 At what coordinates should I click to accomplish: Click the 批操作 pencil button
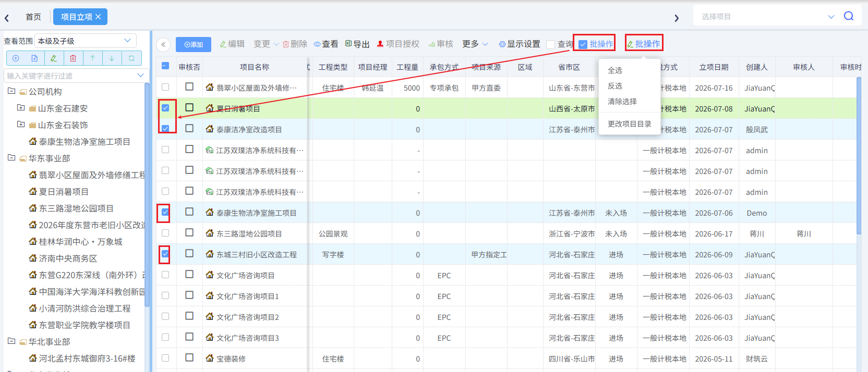coord(644,44)
